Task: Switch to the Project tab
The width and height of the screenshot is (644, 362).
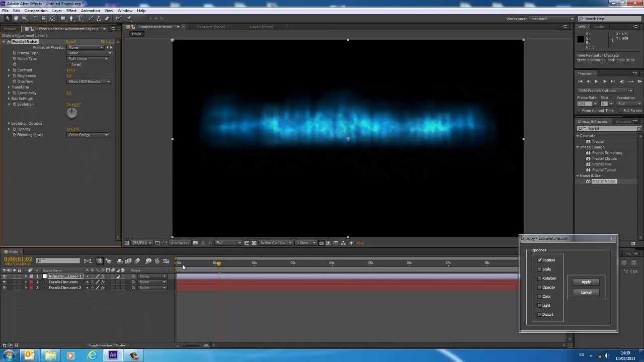Action: point(10,29)
